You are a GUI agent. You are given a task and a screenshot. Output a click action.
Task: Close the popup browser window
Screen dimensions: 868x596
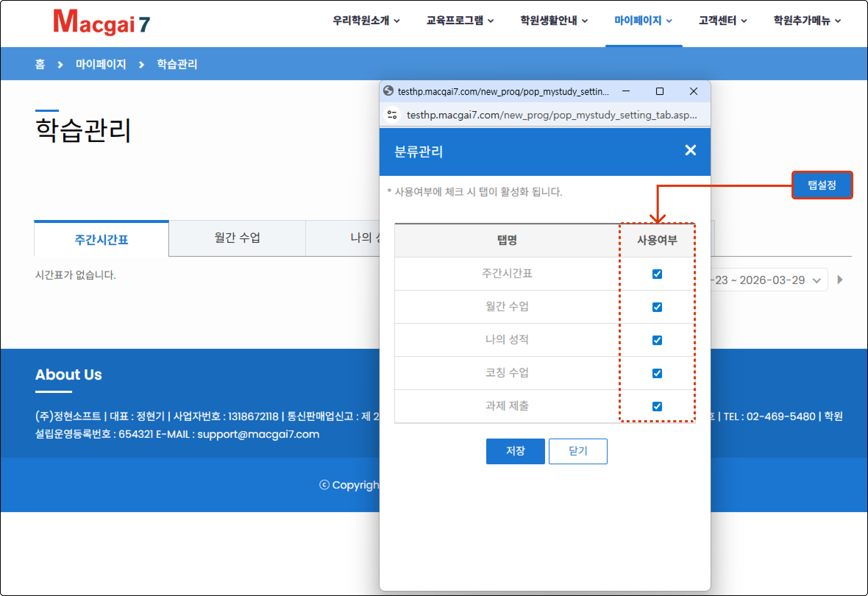click(x=693, y=91)
